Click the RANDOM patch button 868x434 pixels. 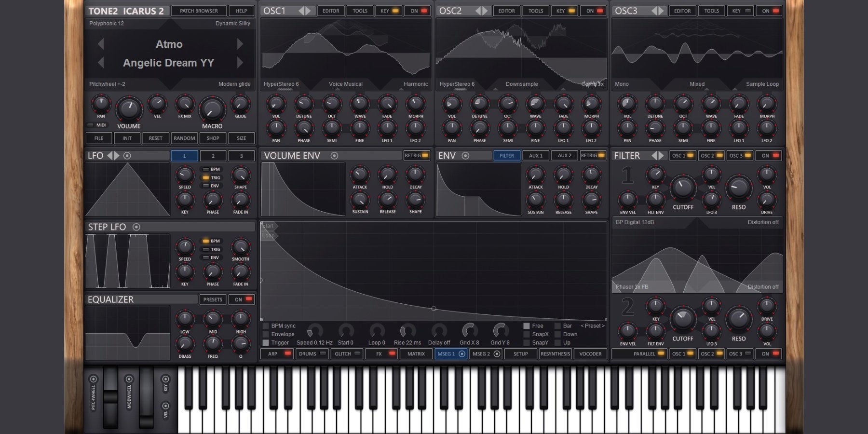184,138
